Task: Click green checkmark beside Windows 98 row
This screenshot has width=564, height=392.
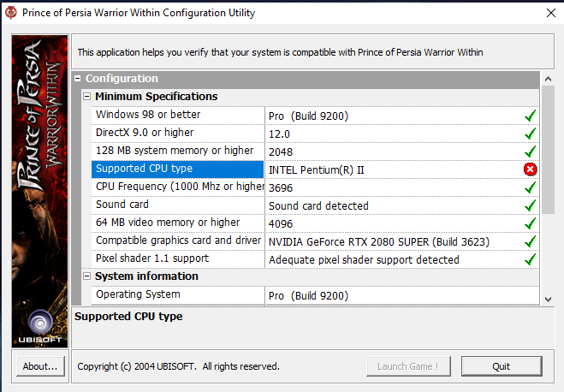Action: [x=530, y=116]
